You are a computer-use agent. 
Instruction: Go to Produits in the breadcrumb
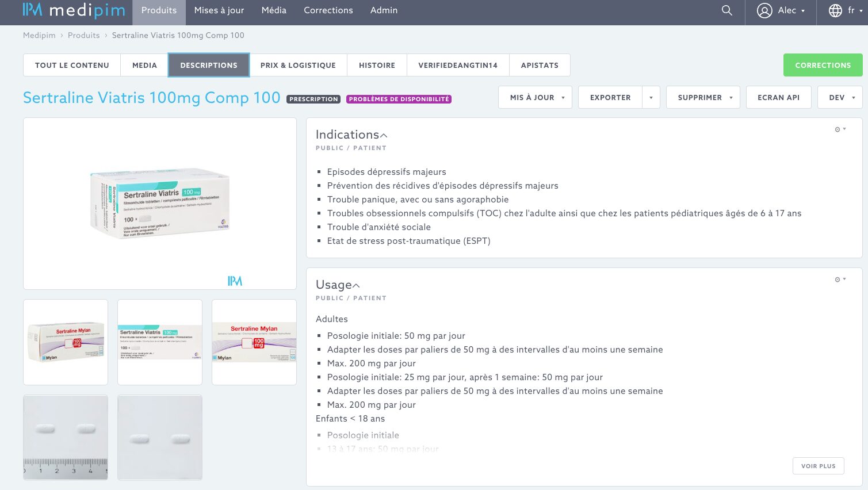coord(83,36)
